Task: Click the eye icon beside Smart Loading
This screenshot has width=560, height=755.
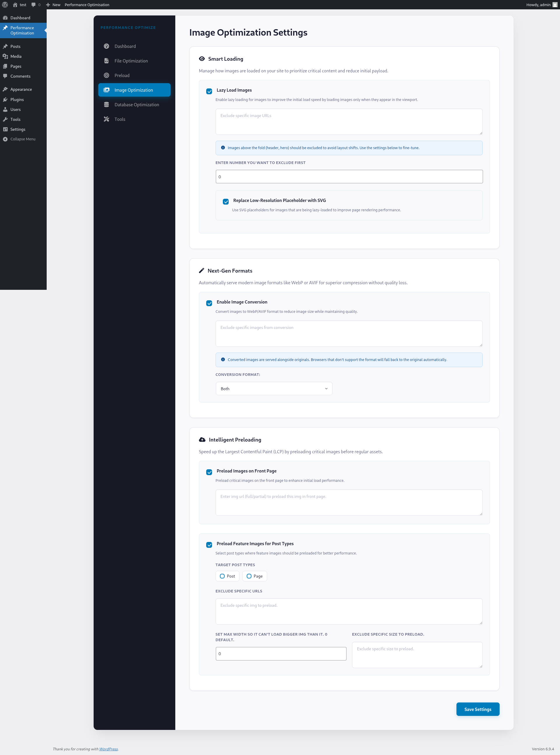Action: click(202, 59)
